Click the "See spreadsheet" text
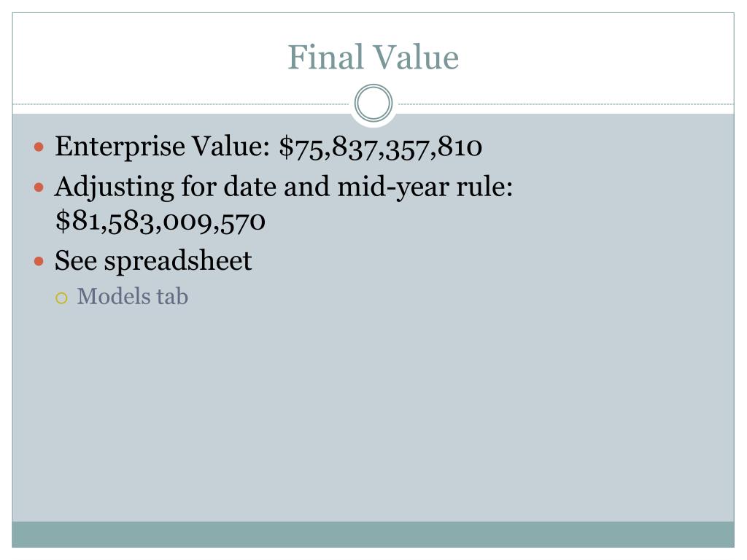 (x=153, y=261)
